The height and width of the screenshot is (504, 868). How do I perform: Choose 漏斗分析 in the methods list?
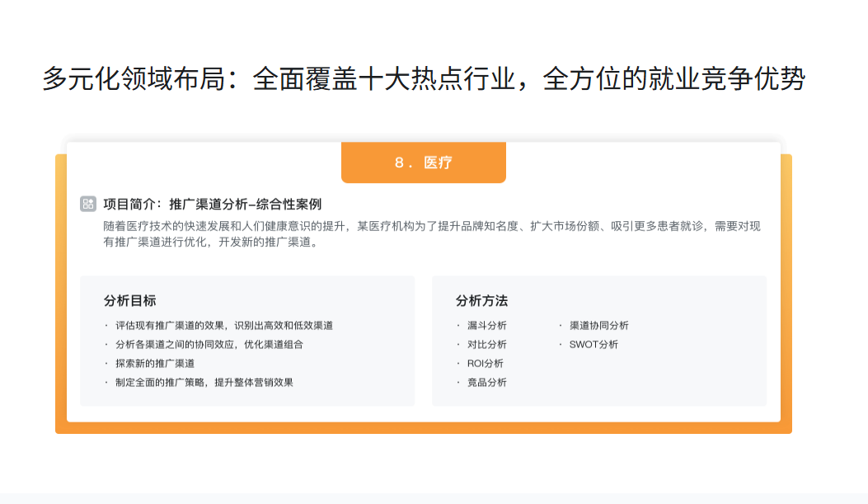pyautogui.click(x=486, y=326)
